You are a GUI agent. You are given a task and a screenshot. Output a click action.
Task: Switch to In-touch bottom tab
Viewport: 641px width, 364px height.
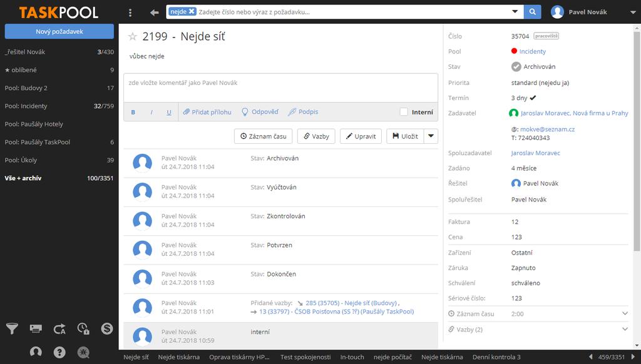[x=352, y=356]
